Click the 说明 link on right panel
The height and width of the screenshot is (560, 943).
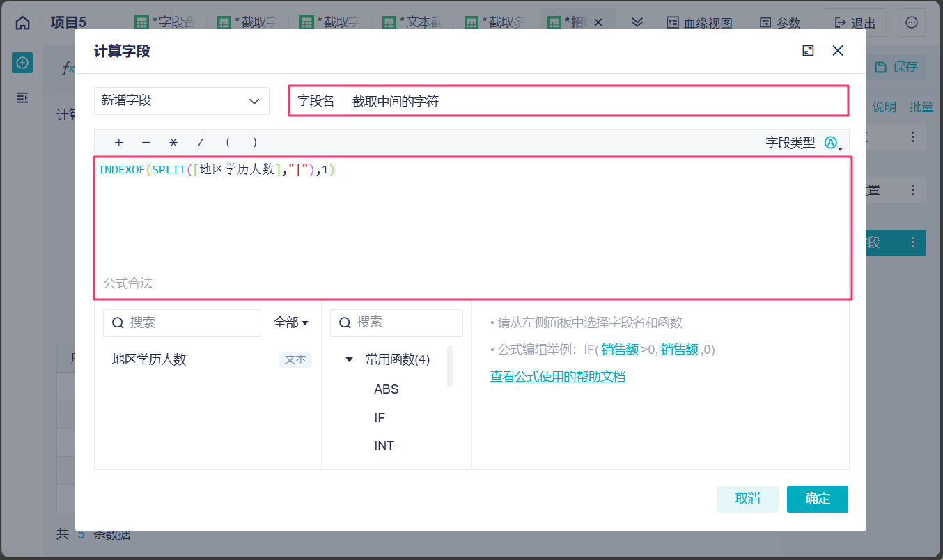click(884, 107)
